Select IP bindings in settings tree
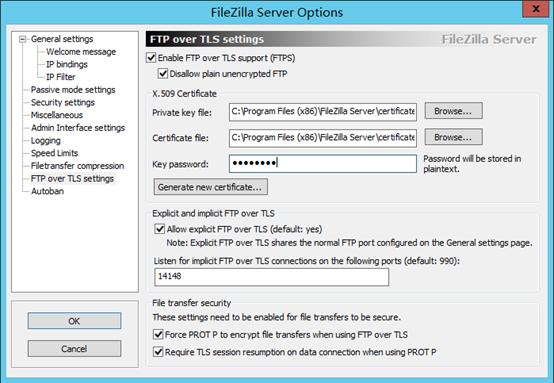The image size is (554, 383). tap(67, 64)
